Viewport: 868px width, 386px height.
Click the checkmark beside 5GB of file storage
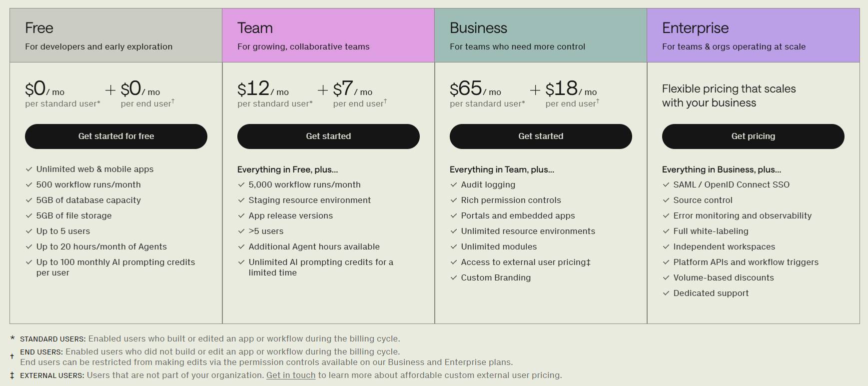click(x=29, y=216)
